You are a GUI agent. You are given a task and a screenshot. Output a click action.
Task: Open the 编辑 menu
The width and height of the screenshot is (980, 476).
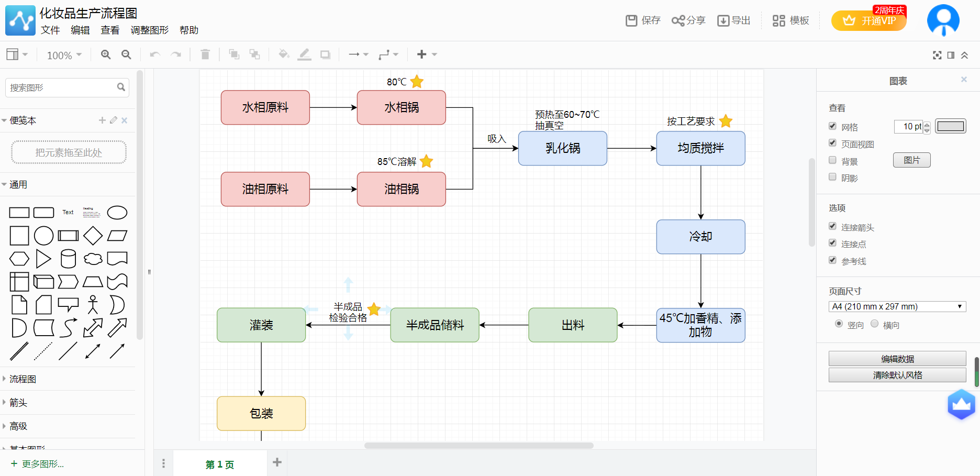[x=80, y=30]
